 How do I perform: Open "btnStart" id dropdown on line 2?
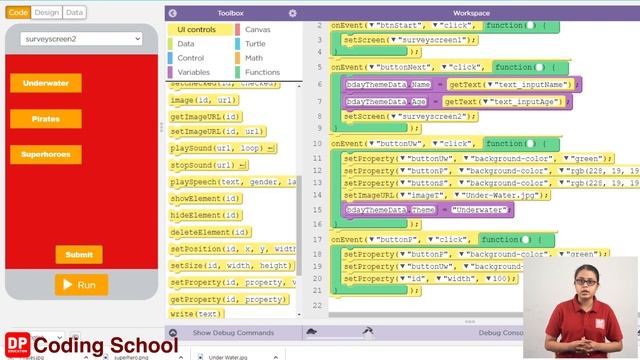pos(371,25)
